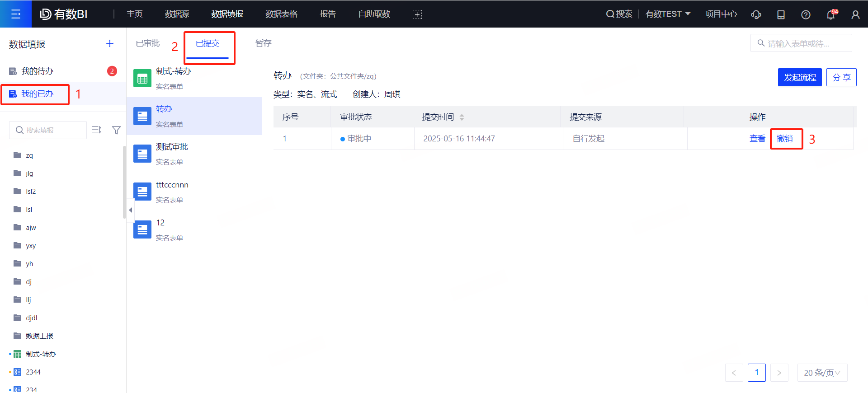The width and height of the screenshot is (868, 393).
Task: Switch to the 已审批 tab
Action: [x=148, y=43]
